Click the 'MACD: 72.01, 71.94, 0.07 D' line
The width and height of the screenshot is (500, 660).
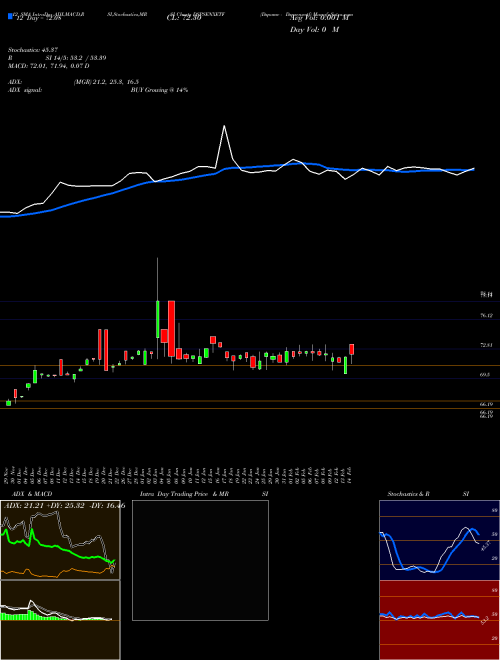48,66
